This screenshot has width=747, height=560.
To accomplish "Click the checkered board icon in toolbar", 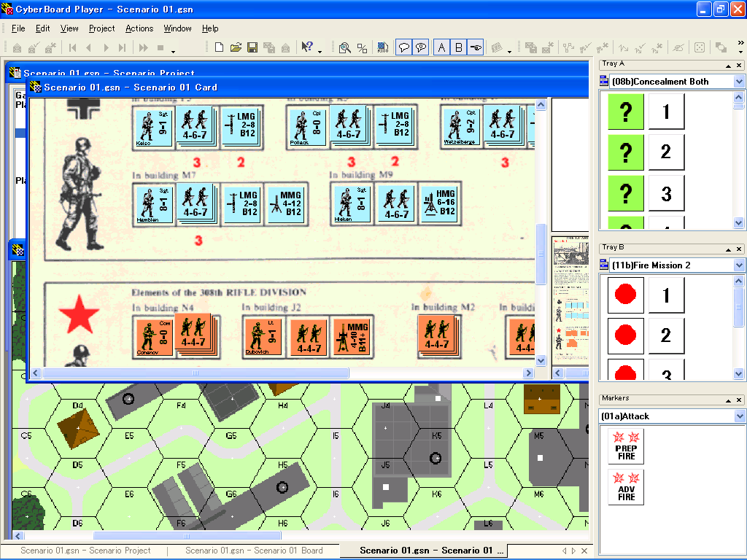I will pyautogui.click(x=382, y=47).
